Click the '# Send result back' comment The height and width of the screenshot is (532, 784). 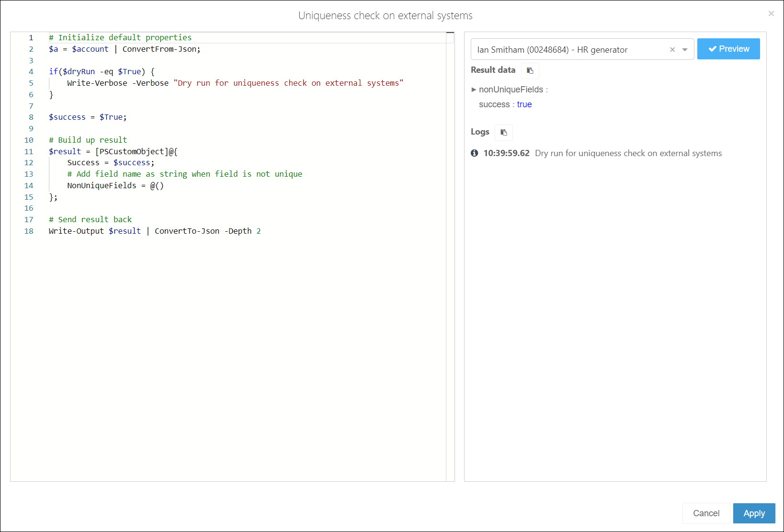click(90, 219)
